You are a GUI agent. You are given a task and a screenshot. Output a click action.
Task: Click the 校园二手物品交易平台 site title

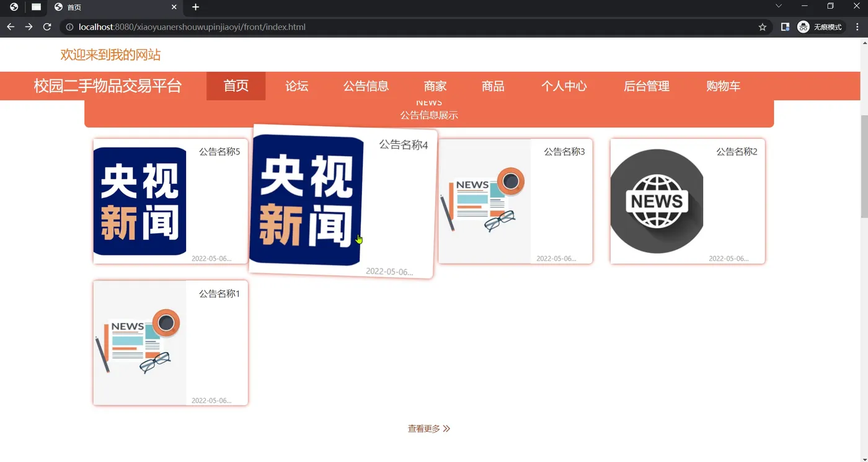[x=107, y=86]
